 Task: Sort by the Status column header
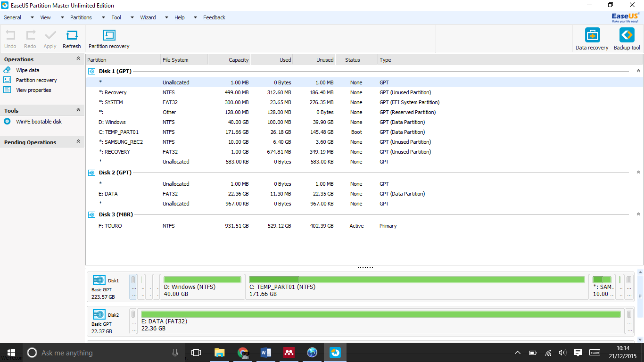[356, 60]
